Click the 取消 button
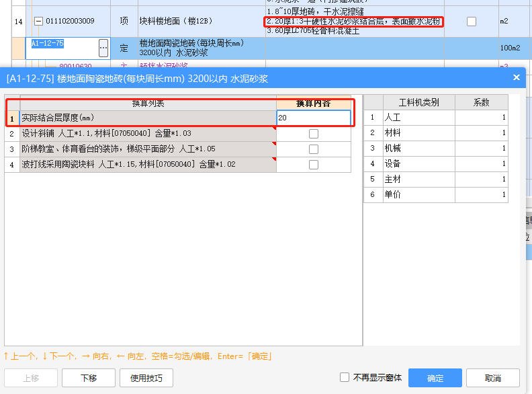 pos(492,378)
